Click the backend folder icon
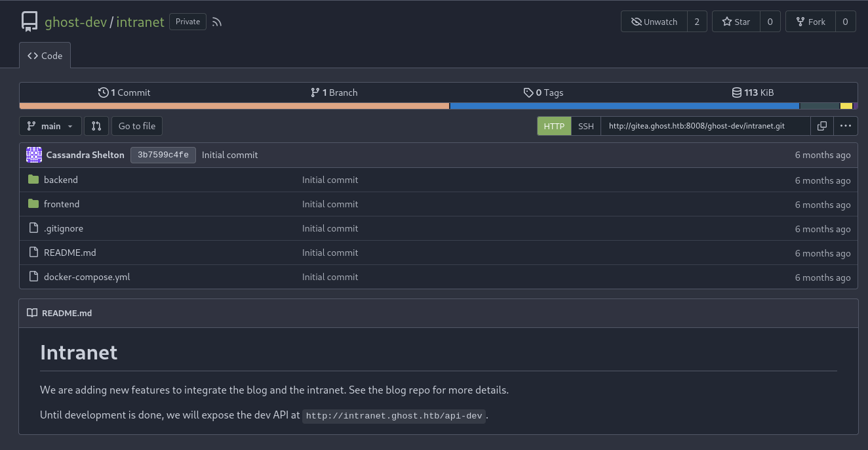The width and height of the screenshot is (868, 450). click(x=33, y=180)
